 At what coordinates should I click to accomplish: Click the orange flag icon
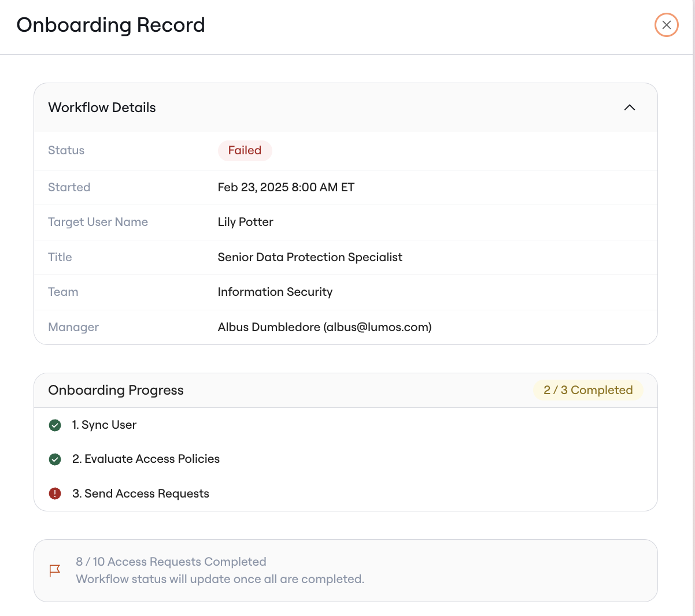[x=55, y=571]
